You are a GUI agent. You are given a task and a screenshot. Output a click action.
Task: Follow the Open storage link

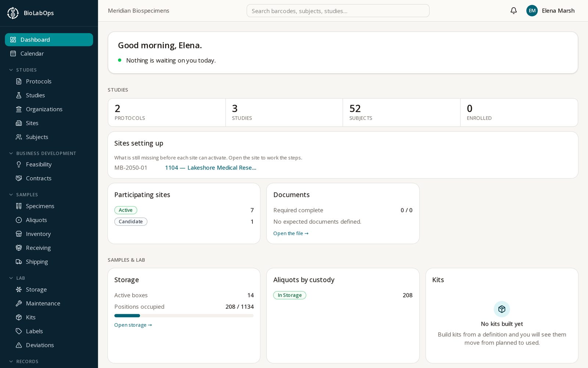tap(133, 325)
